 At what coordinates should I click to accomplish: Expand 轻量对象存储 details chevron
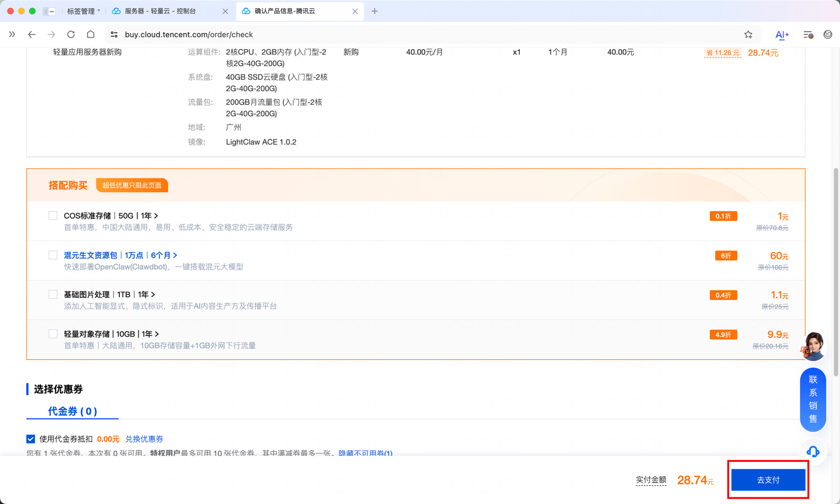click(x=158, y=334)
